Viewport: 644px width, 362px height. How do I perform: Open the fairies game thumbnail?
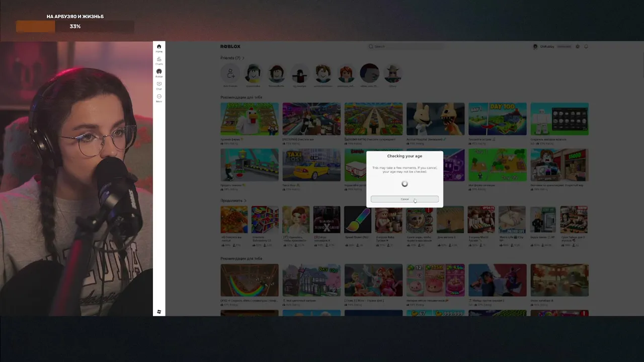[373, 280]
